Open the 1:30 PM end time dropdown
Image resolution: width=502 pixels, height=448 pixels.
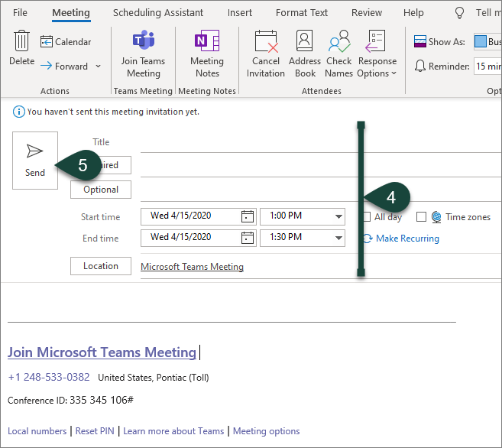click(x=338, y=238)
